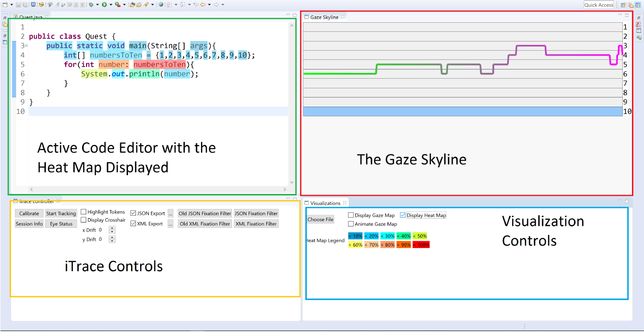Image resolution: width=644 pixels, height=333 pixels.
Task: Enable the Highlight Tokens checkbox
Action: point(84,212)
